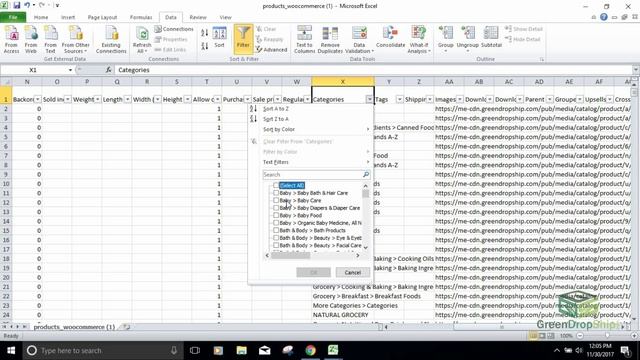Open Chrome from the taskbar

click(x=310, y=350)
